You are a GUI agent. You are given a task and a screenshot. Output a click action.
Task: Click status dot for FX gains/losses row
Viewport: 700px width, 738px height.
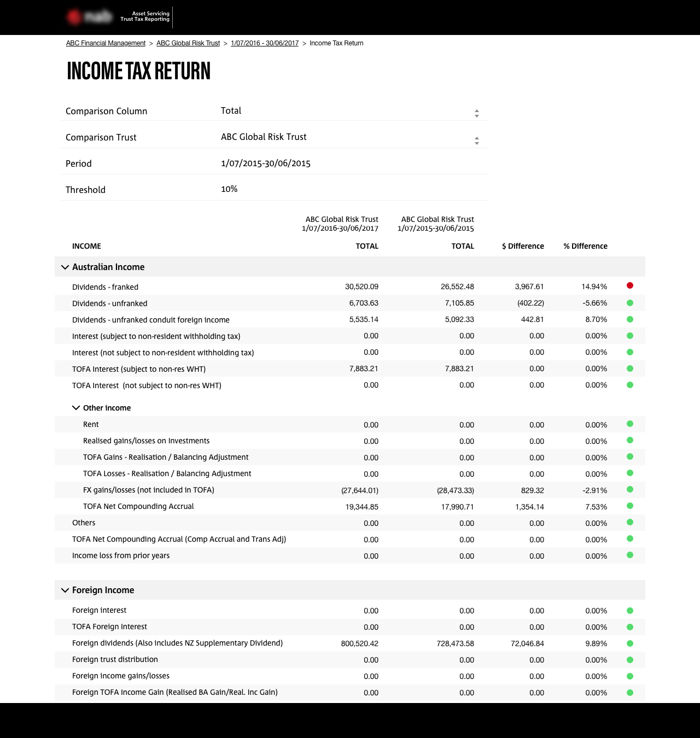coord(630,489)
